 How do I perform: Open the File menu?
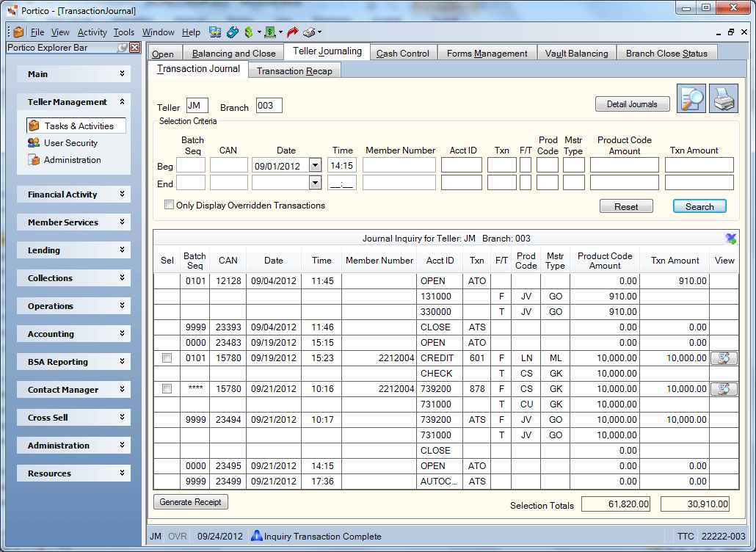tap(37, 32)
